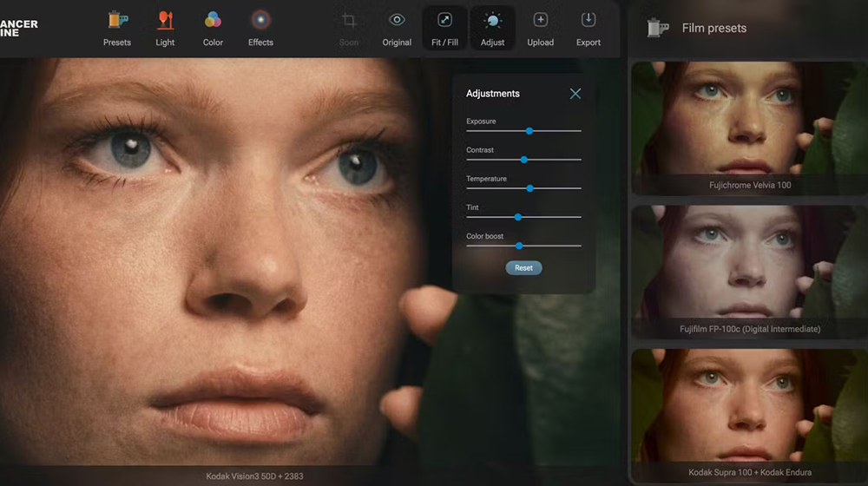
Task: Click the Temperature slider handle
Action: pos(530,188)
